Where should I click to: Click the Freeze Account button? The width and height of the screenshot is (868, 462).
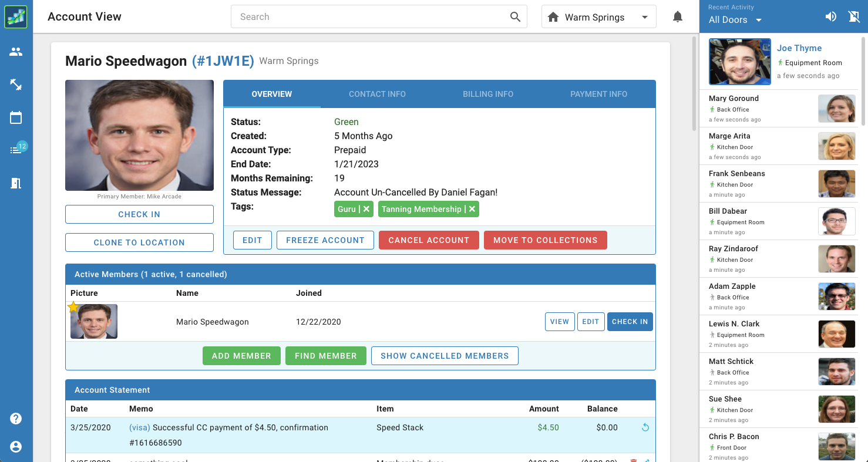pyautogui.click(x=325, y=240)
